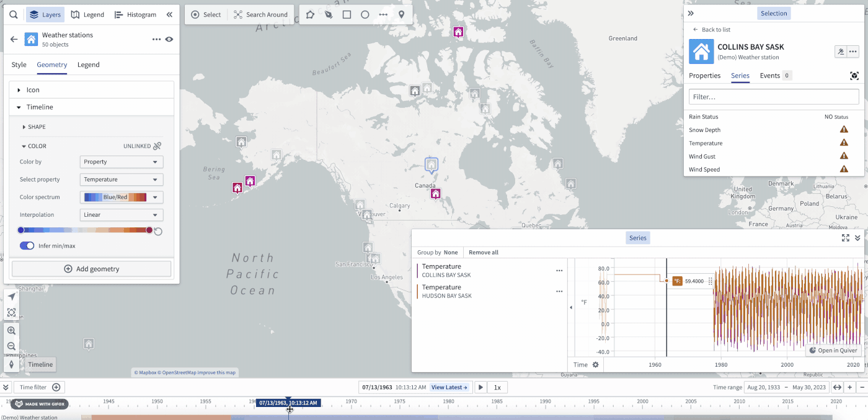Image resolution: width=868 pixels, height=420 pixels.
Task: Click Back to list link
Action: (712, 30)
